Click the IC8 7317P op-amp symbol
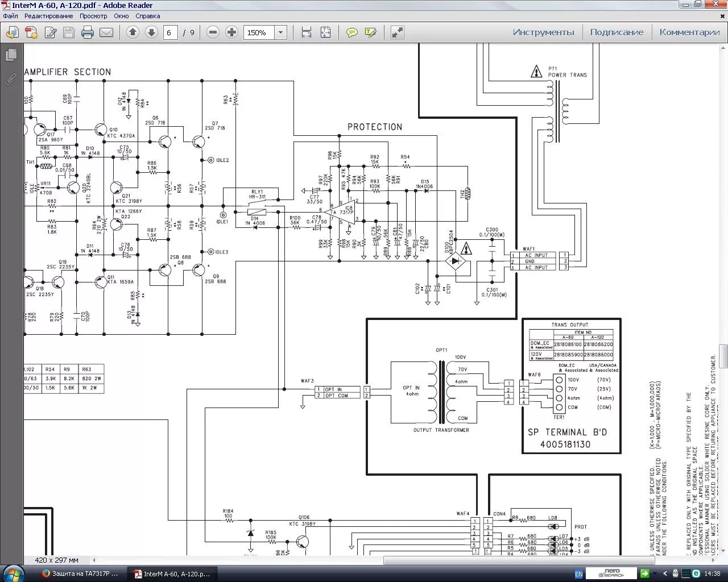Image resolution: width=728 pixels, height=582 pixels. pos(341,213)
